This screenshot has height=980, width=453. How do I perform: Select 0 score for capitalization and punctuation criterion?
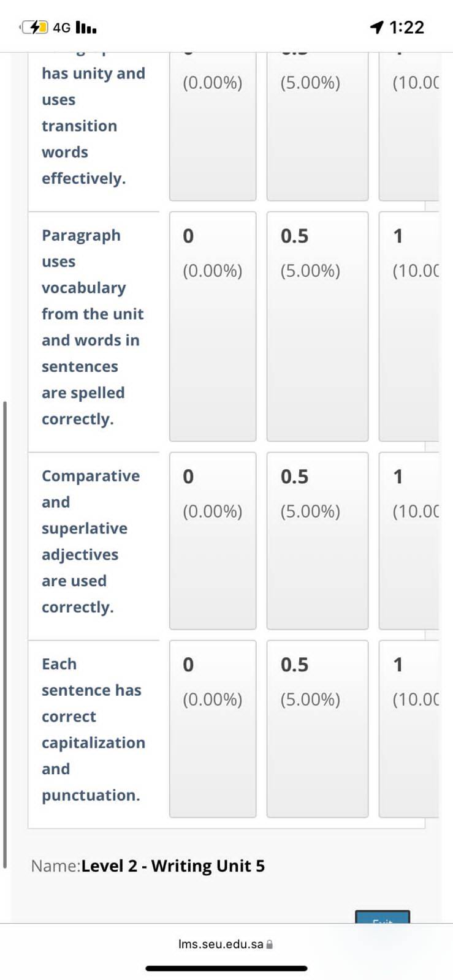[213, 728]
